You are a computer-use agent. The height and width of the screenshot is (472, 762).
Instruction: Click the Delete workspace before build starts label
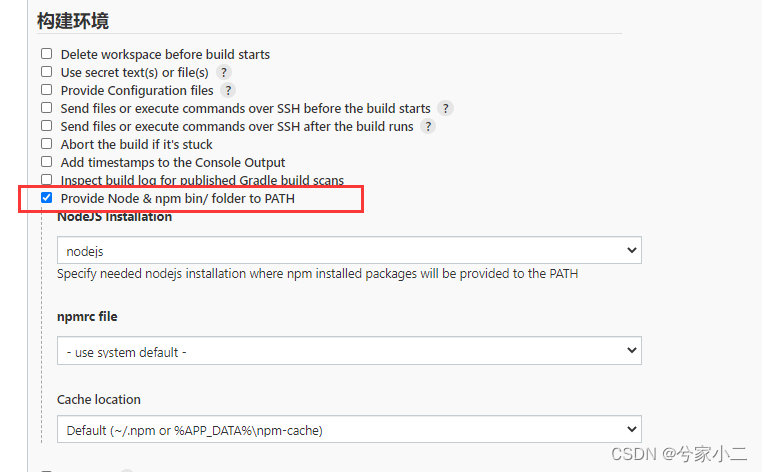tap(165, 54)
